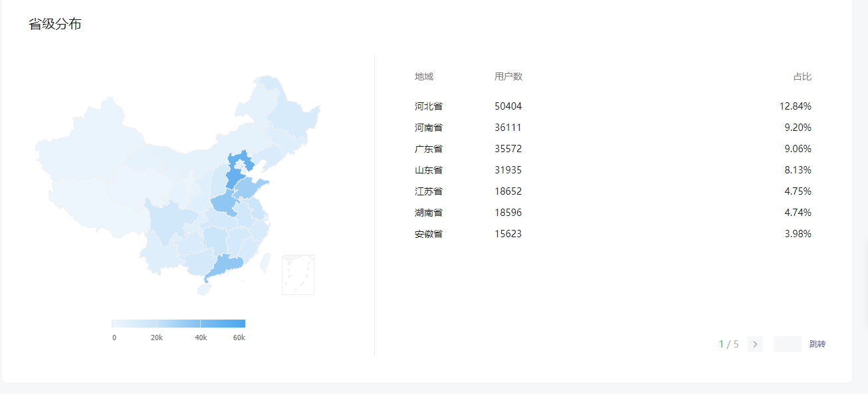Click the 60k legend label
Screen dimensions: 868x394
[239, 338]
